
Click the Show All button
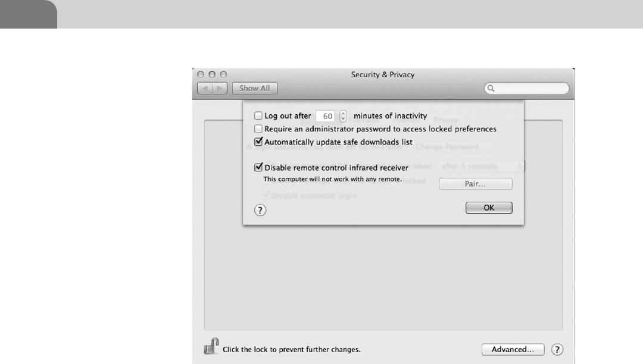(255, 88)
